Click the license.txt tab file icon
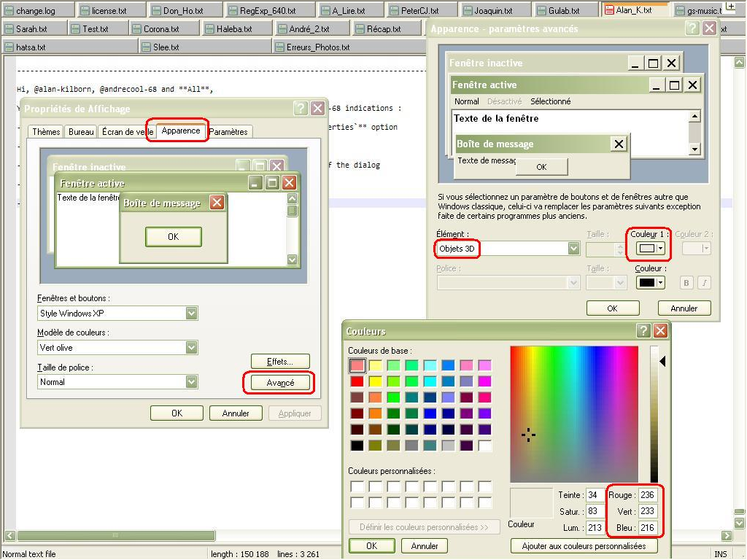Viewport: 747px width, 560px height. (85, 10)
